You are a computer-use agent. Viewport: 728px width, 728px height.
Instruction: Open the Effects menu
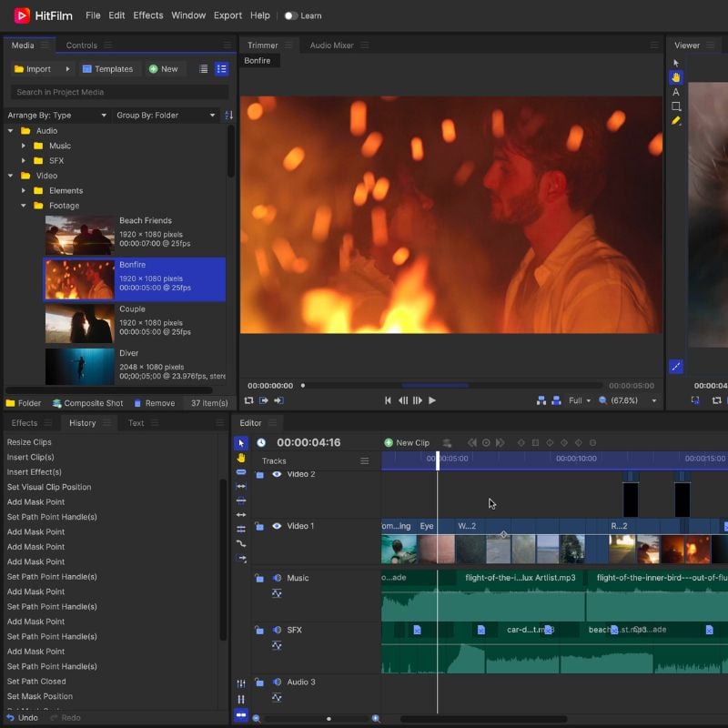point(148,15)
